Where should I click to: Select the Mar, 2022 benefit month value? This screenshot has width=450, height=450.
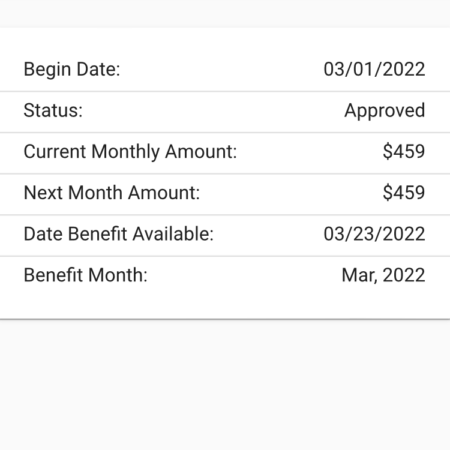[x=383, y=275]
